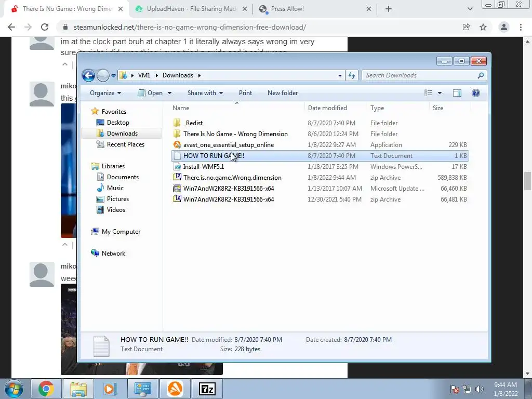532x399 pixels.
Task: Open the Share with menu
Action: click(x=205, y=93)
